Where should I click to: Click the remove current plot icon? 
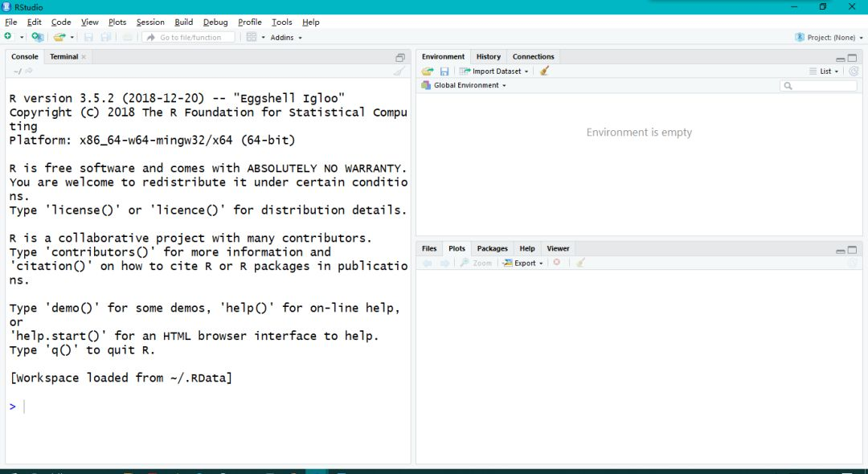[x=557, y=263]
